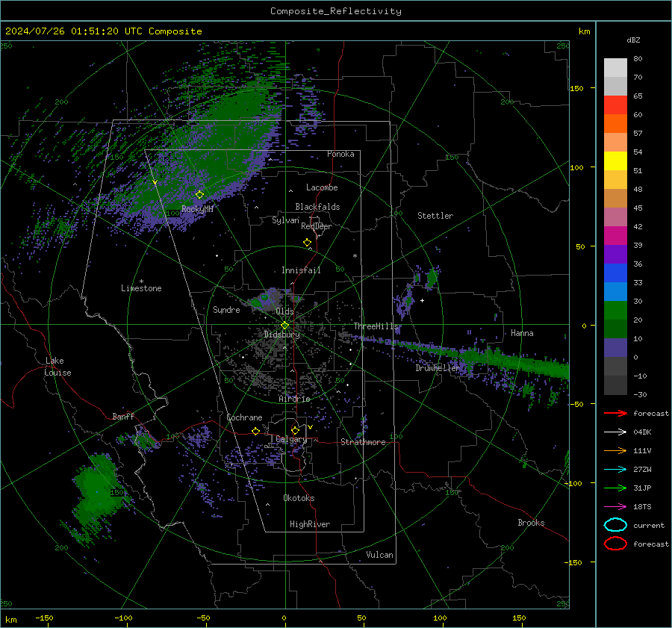Click the ThreeHills town label
Screen dimensions: 672x628
pos(376,326)
